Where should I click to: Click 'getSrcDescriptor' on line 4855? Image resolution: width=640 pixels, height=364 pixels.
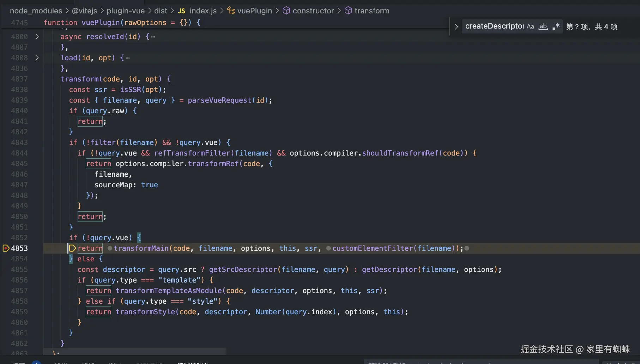point(243,269)
